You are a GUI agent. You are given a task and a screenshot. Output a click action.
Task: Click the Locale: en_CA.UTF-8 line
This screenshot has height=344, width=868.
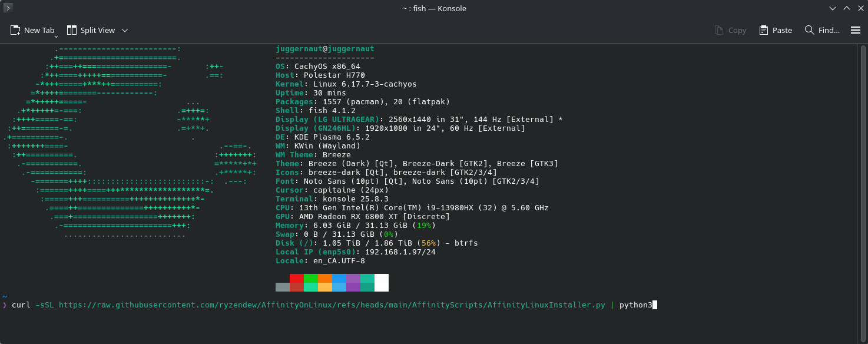[x=320, y=261]
